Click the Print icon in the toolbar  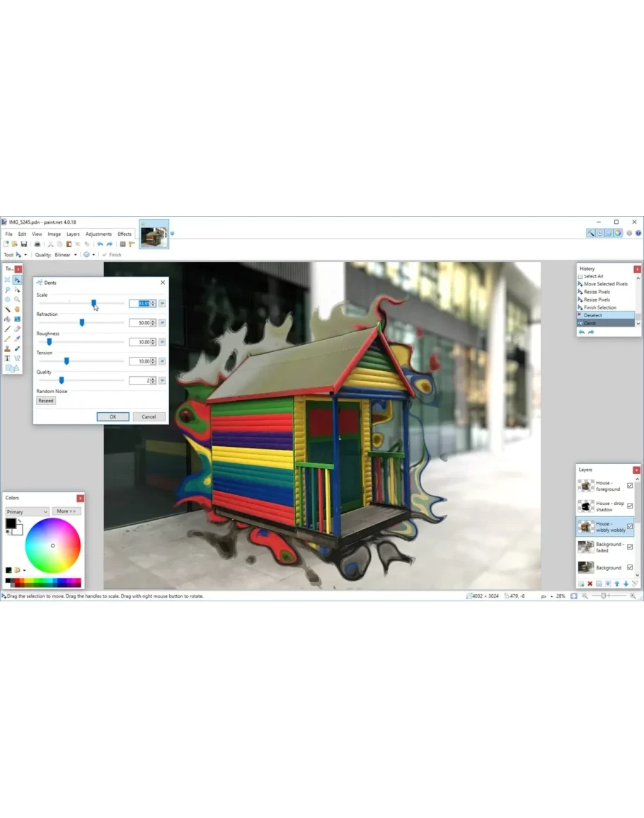pyautogui.click(x=38, y=244)
